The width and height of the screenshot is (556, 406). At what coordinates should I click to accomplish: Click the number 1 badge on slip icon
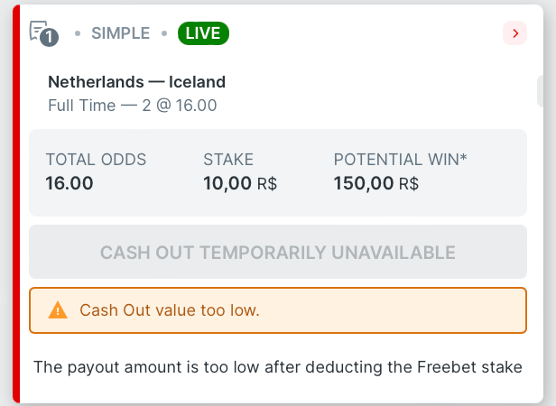click(x=49, y=38)
